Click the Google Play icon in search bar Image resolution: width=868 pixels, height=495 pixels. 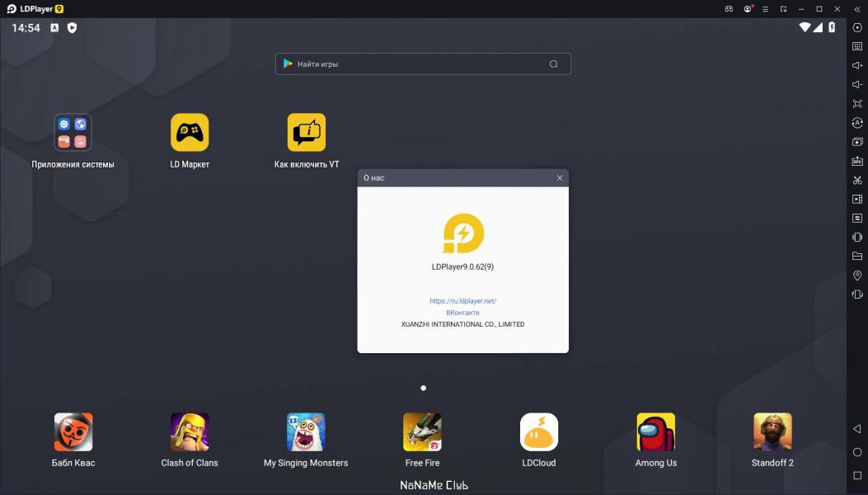(x=288, y=64)
